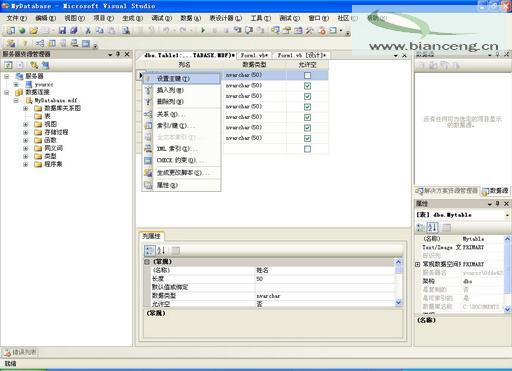Click the Categorized icon in Column Properties pane
This screenshot has width=512, height=371.
point(149,250)
